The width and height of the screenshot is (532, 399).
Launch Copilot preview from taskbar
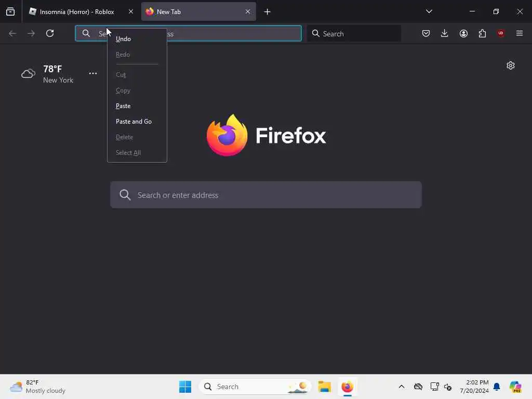[515, 387]
